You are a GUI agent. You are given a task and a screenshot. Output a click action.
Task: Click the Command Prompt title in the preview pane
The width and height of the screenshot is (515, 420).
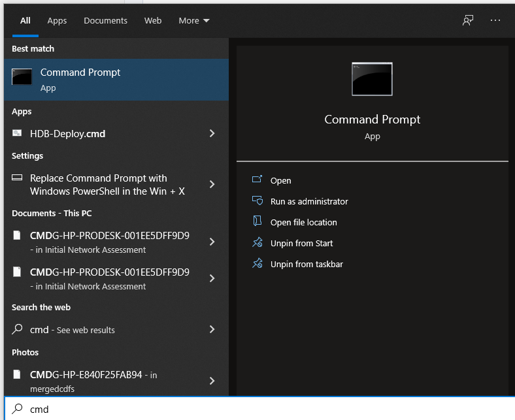(x=372, y=120)
